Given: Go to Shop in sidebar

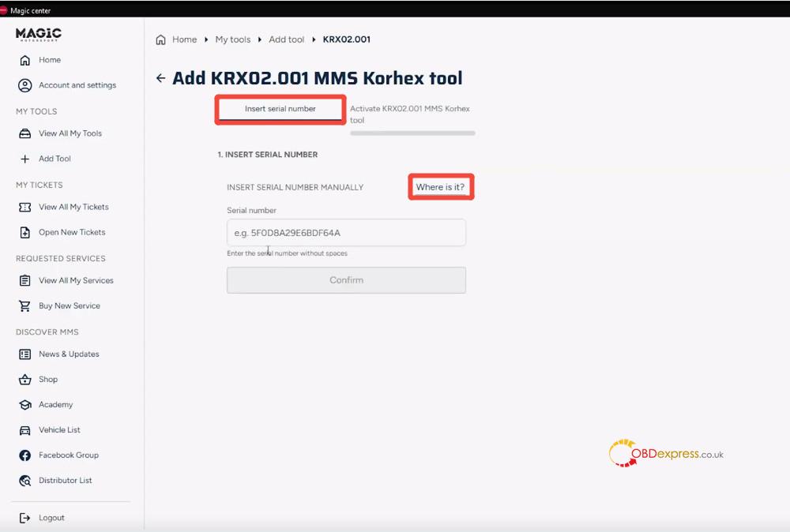Looking at the screenshot, I should (48, 379).
